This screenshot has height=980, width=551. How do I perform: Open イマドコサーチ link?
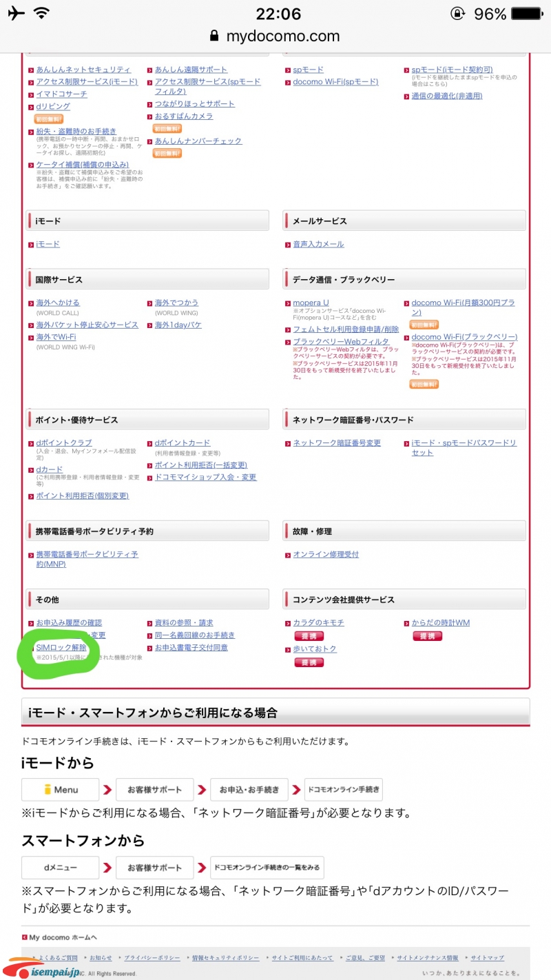coord(61,94)
